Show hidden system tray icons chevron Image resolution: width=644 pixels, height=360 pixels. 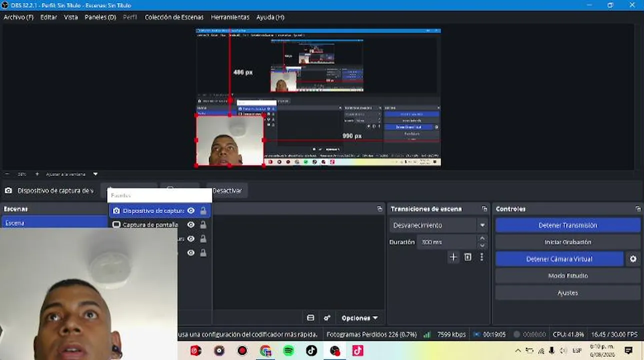(x=518, y=350)
